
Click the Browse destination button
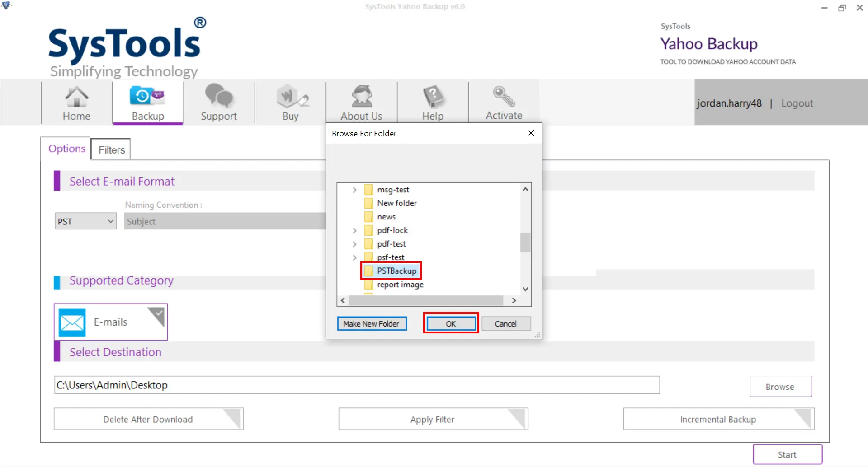780,387
